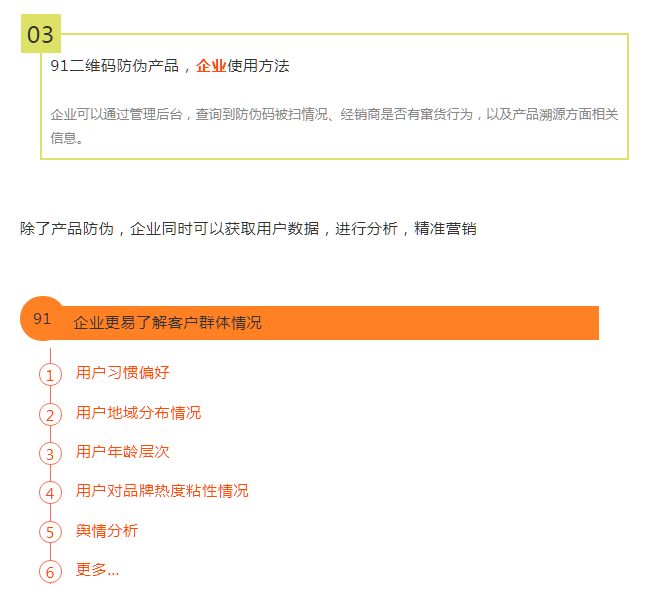Click the heading 91二维码防伪产品
Screen dimensions: 649x603
pyautogui.click(x=115, y=66)
